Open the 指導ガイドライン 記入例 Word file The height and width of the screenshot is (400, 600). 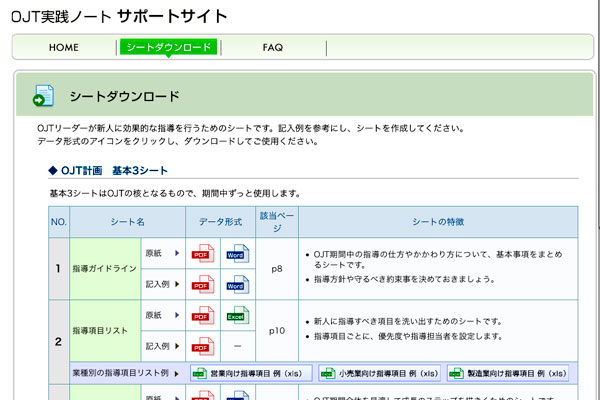point(236,284)
